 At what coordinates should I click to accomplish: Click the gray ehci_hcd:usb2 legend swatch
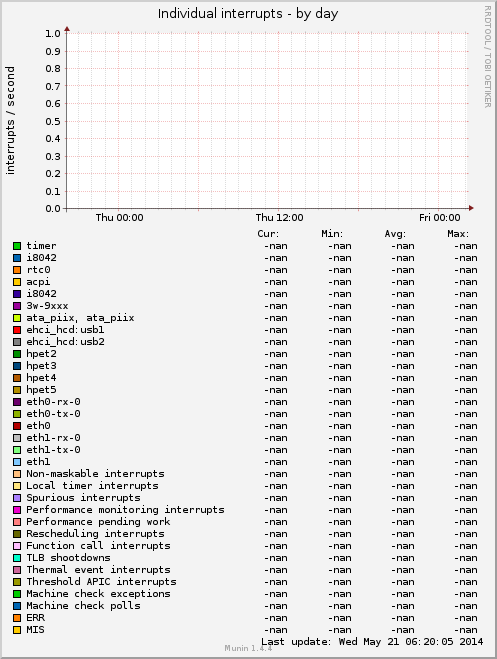point(17,342)
